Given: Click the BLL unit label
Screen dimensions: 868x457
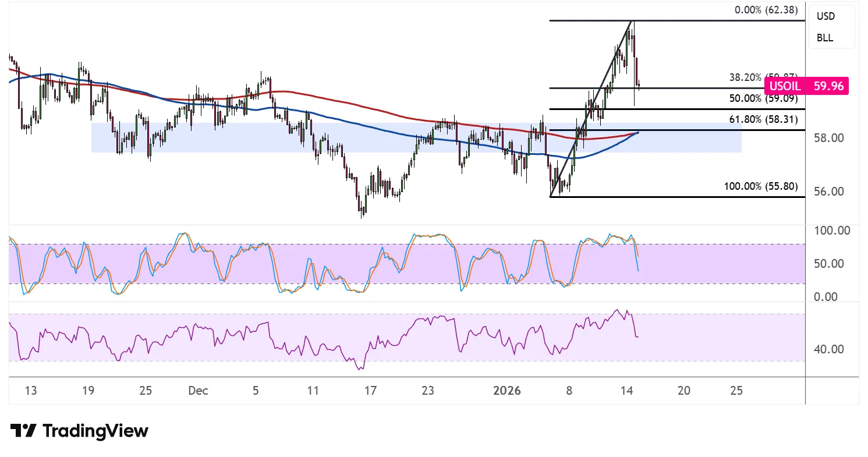Looking at the screenshot, I should 825,38.
